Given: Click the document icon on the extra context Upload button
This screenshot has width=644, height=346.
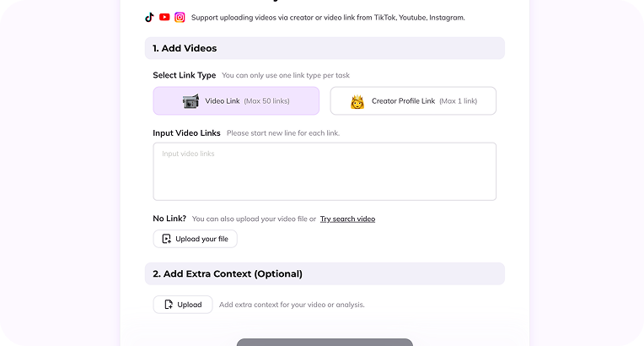Looking at the screenshot, I should point(169,305).
